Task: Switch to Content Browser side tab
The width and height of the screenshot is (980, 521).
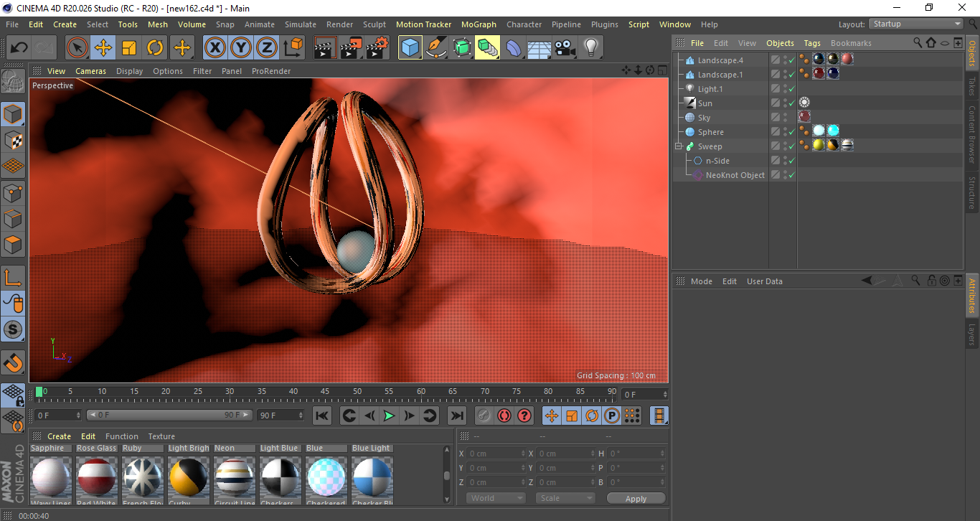Action: pos(972,134)
